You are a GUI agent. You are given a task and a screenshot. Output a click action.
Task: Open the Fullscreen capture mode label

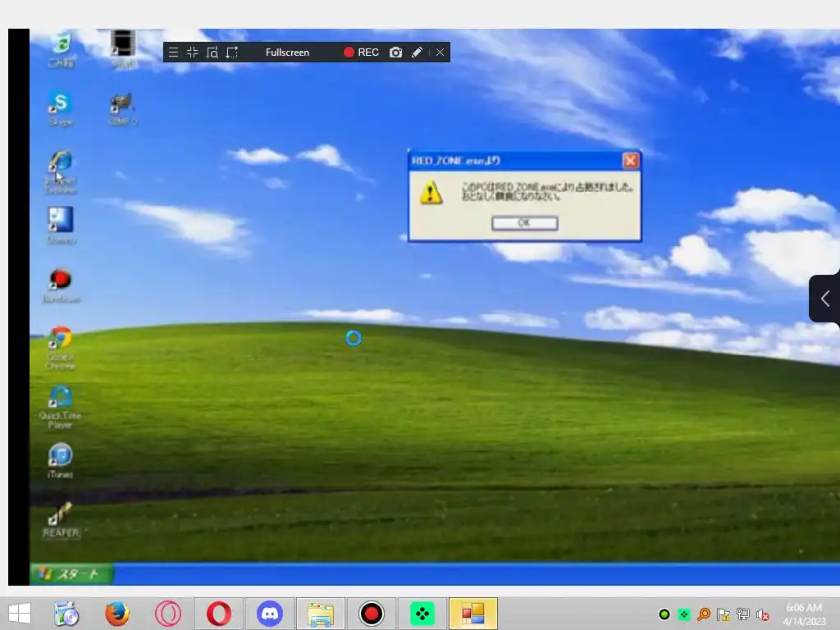287,52
